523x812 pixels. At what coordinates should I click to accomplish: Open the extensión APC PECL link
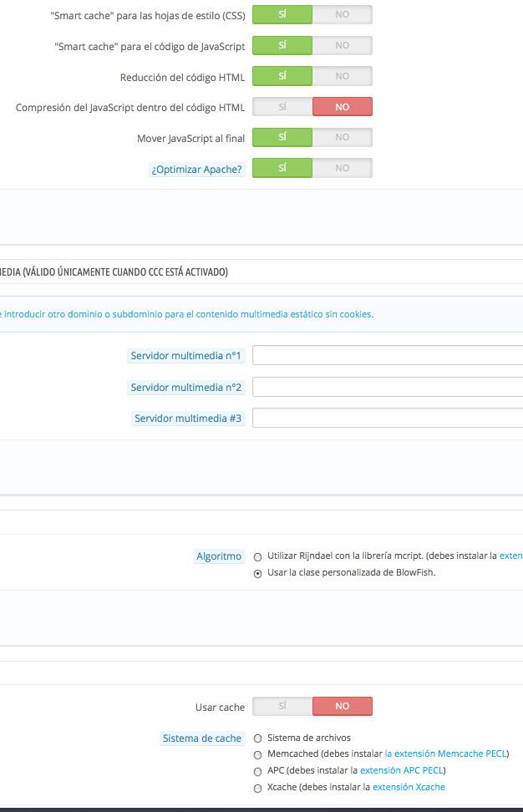tap(402, 770)
